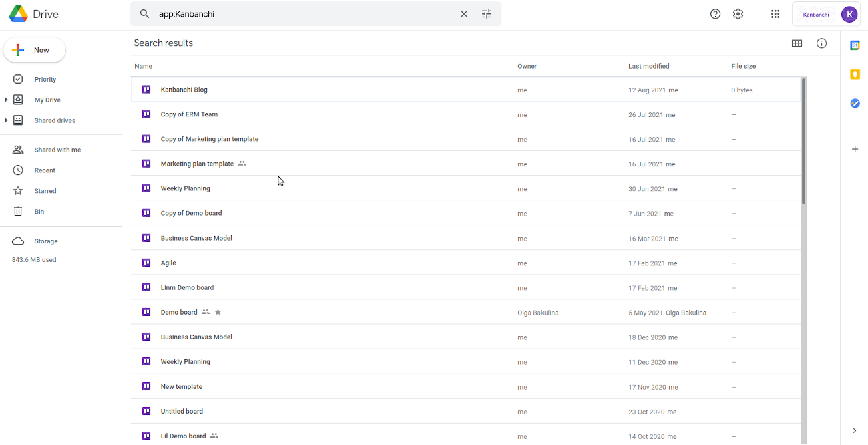Viewport: 868px width, 445px height.
Task: Open the Bin
Action: [x=39, y=212]
